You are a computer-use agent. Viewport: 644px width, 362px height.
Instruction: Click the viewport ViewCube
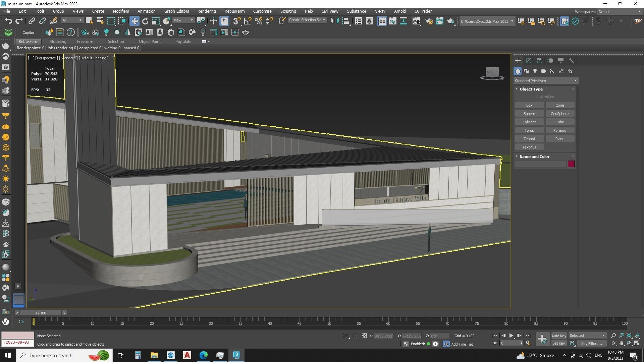click(492, 72)
